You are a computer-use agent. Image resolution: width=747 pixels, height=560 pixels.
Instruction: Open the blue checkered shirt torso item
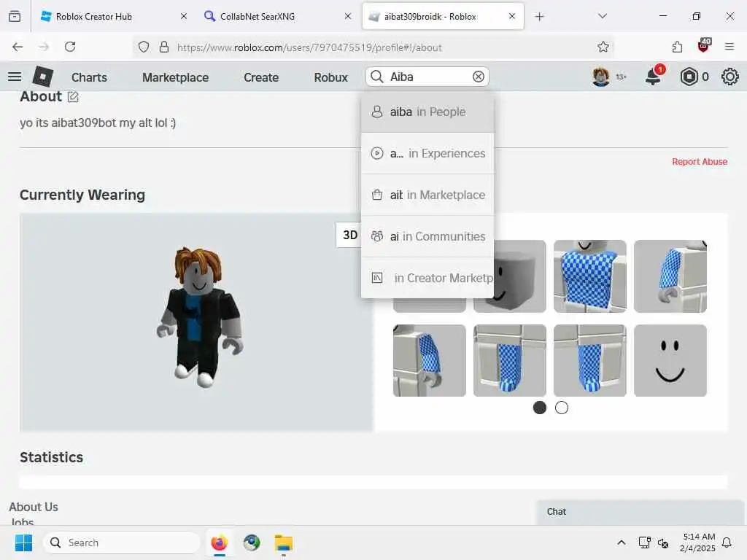click(589, 276)
